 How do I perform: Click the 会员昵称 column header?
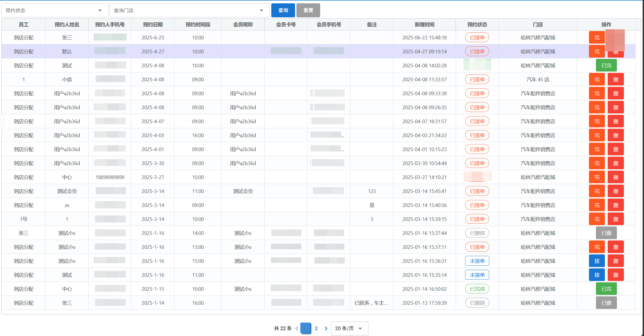point(243,25)
